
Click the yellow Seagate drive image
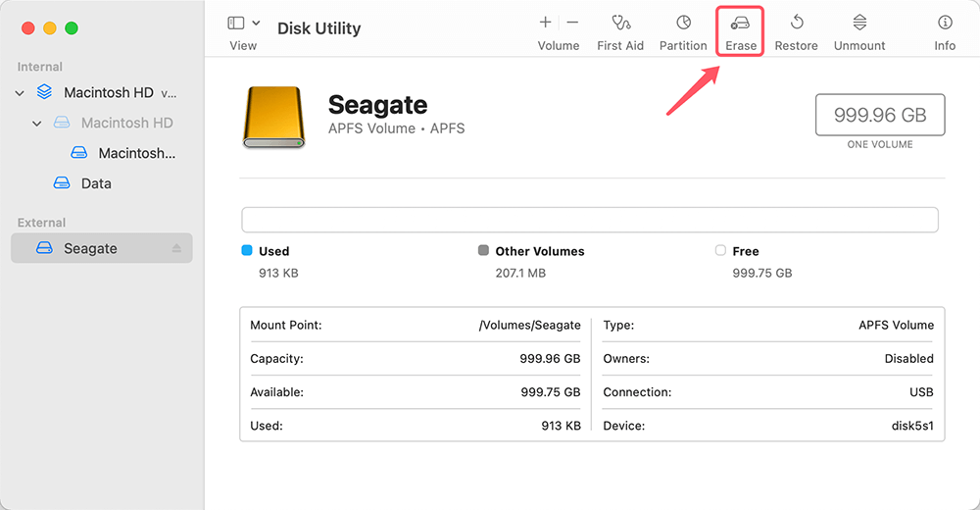coord(273,117)
